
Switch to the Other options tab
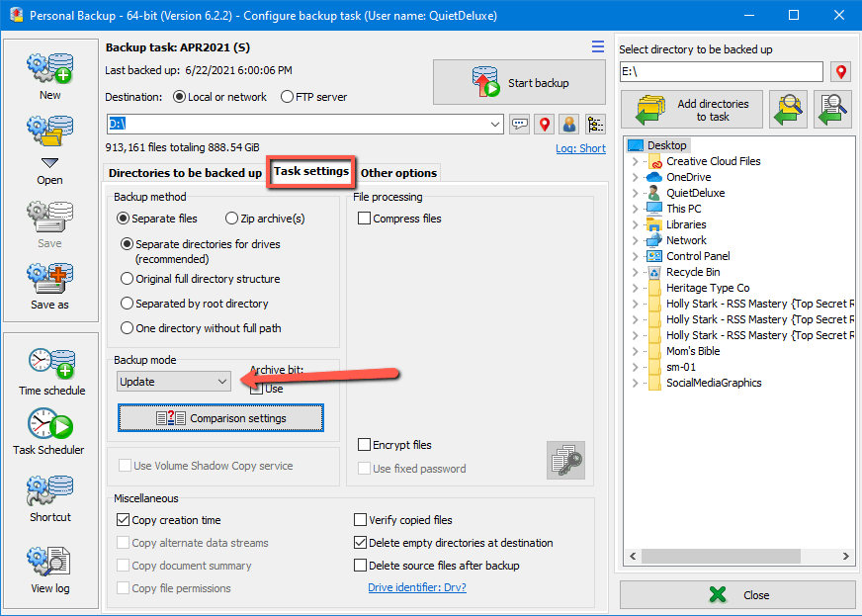tap(398, 173)
